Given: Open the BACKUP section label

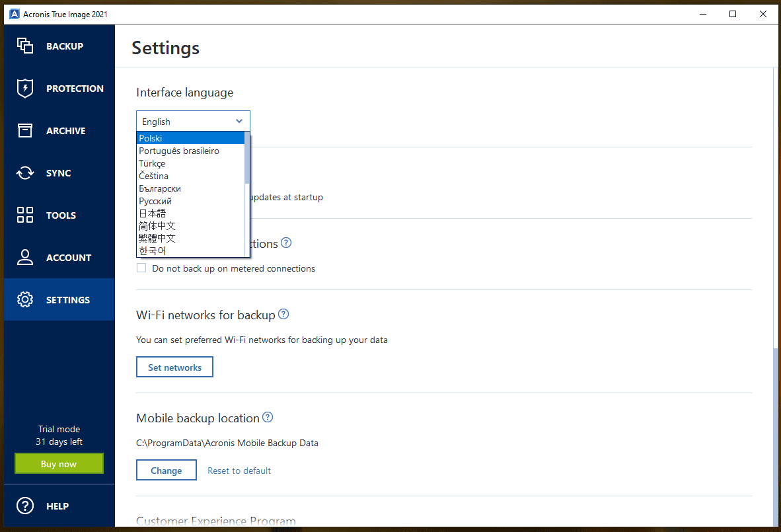Looking at the screenshot, I should [65, 46].
